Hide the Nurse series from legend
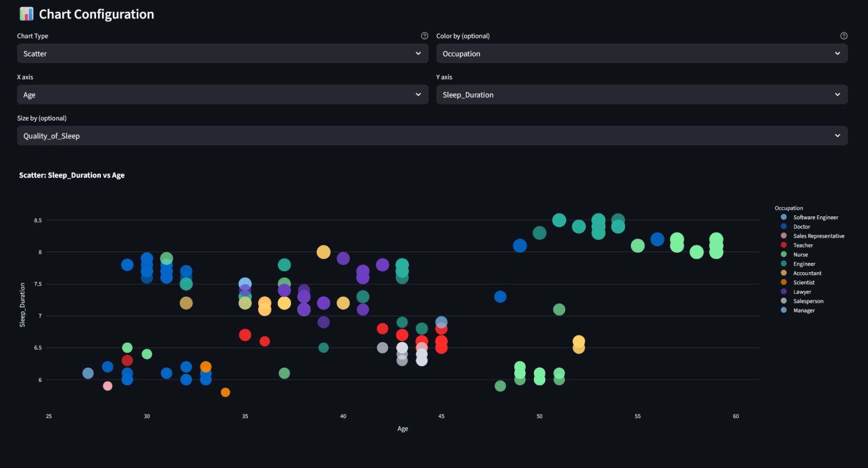Screen dimensions: 868x468 click(x=800, y=254)
